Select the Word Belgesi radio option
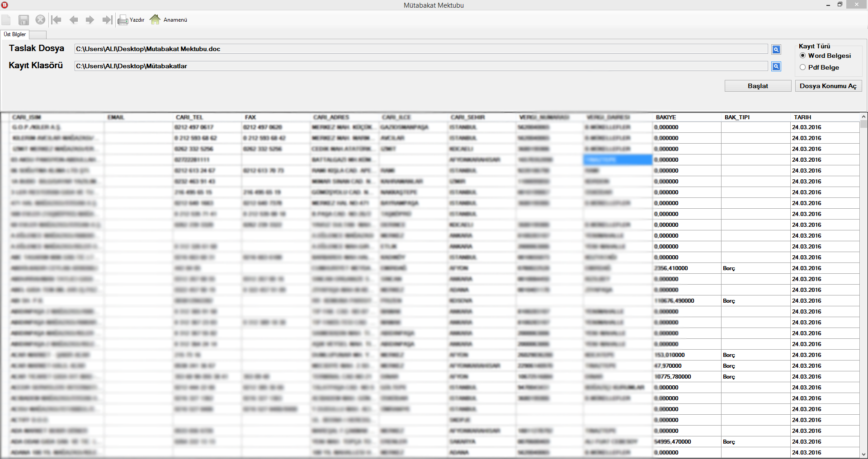Image resolution: width=868 pixels, height=459 pixels. (x=803, y=56)
